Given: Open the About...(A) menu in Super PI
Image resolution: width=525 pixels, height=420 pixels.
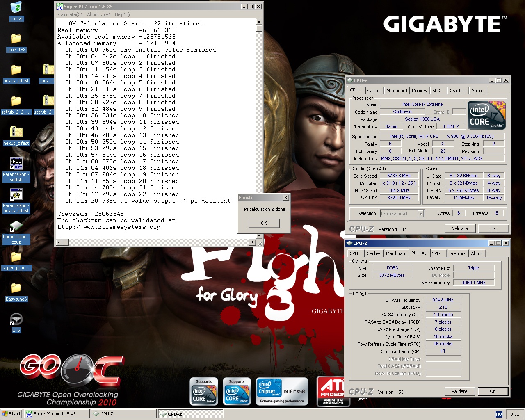Looking at the screenshot, I should (x=98, y=14).
